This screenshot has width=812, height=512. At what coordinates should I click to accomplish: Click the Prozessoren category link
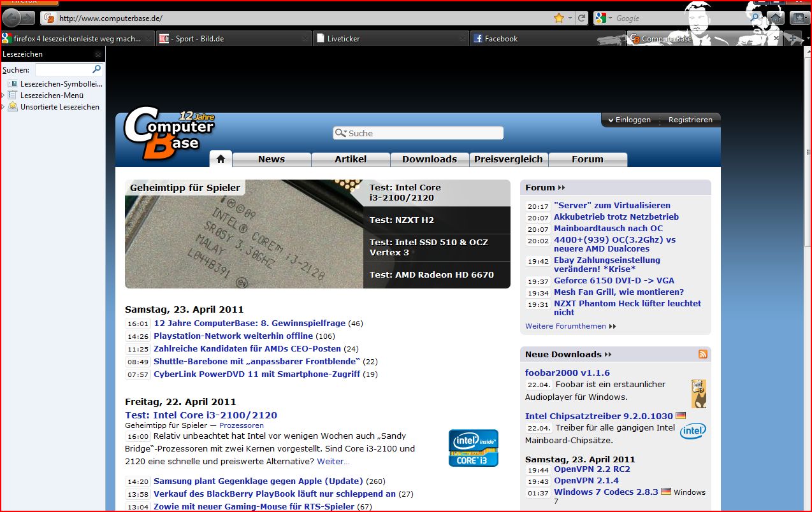(242, 425)
